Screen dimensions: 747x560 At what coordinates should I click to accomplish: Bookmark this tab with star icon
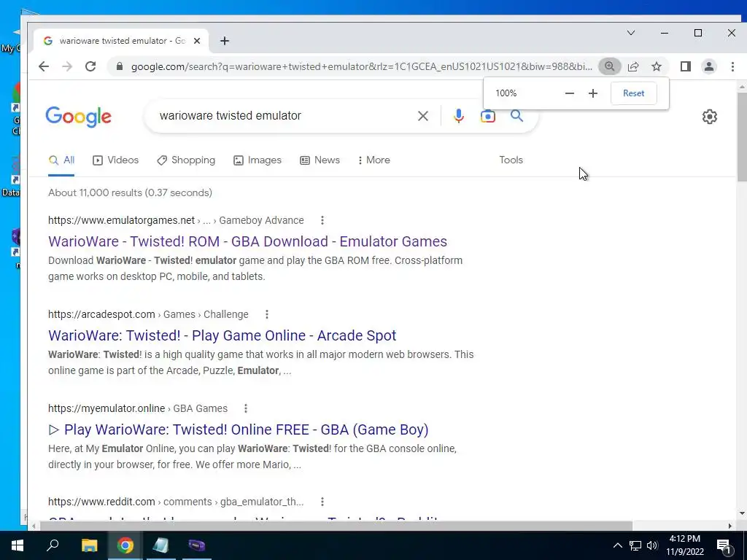(657, 66)
